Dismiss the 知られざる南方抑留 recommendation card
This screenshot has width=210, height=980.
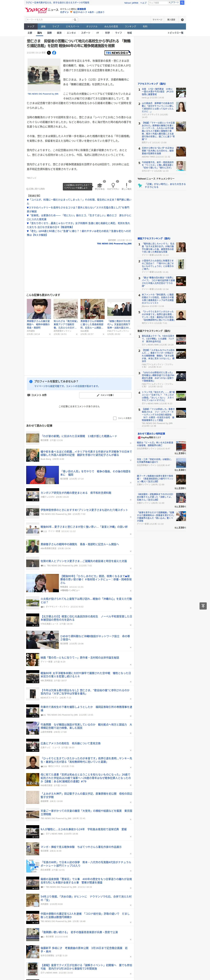(x=76, y=334)
